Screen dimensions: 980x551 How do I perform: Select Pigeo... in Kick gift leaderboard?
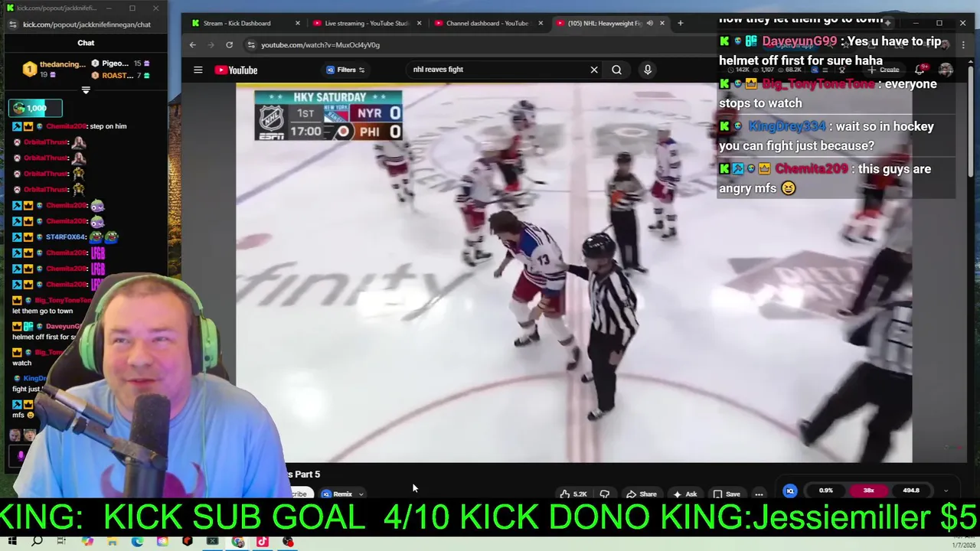click(120, 63)
